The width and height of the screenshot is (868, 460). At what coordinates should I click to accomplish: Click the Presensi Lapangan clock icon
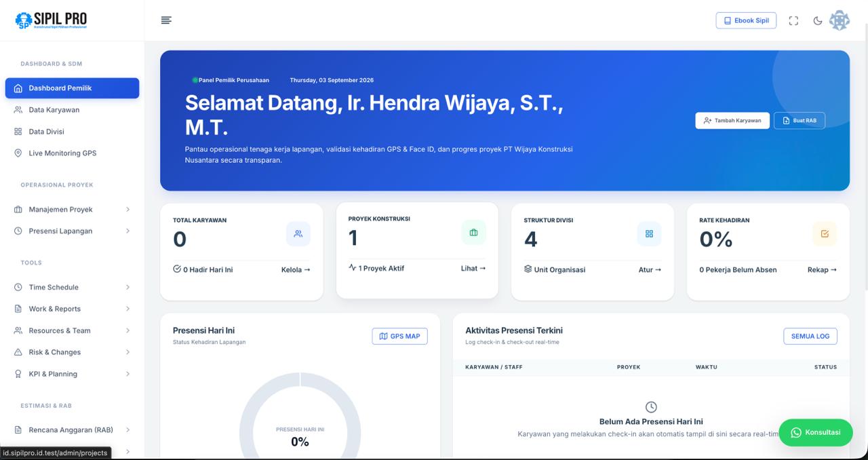pos(18,231)
